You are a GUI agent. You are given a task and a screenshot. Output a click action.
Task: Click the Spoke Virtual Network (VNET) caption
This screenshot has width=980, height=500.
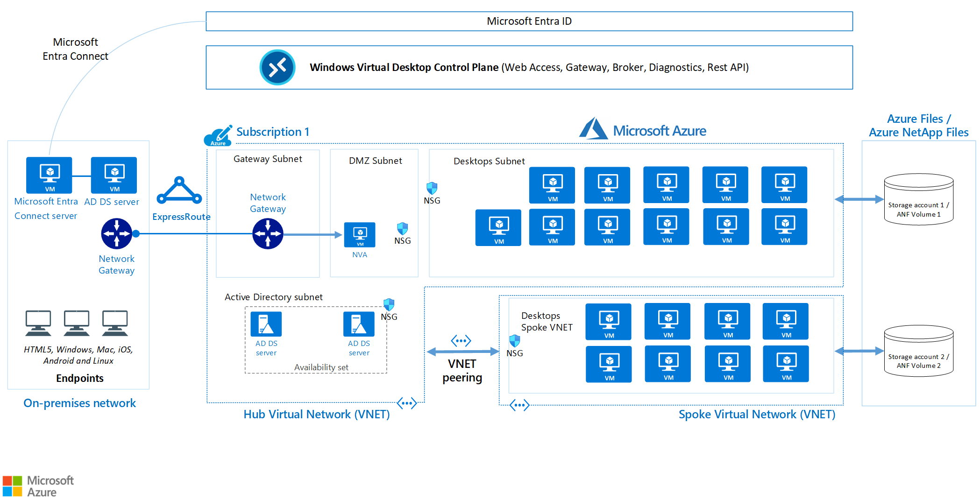pyautogui.click(x=757, y=414)
